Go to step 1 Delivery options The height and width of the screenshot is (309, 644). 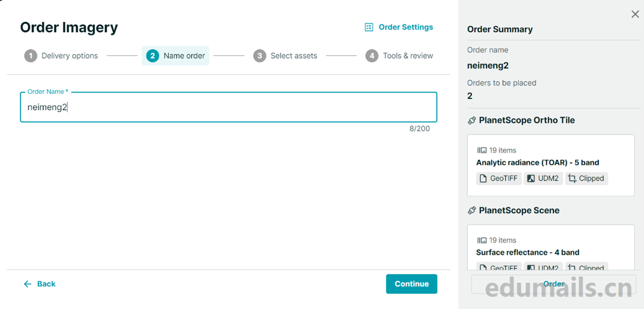(61, 56)
